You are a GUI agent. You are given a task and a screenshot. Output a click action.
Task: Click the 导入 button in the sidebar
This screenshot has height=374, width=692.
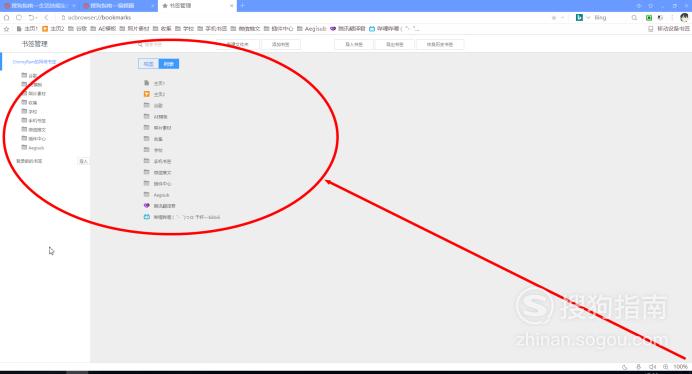click(83, 161)
